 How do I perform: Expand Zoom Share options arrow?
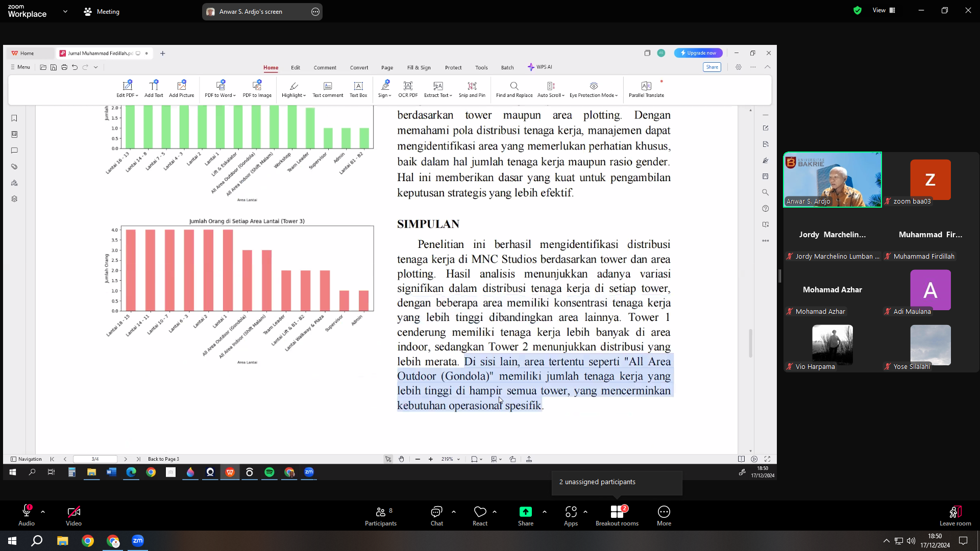(x=545, y=511)
